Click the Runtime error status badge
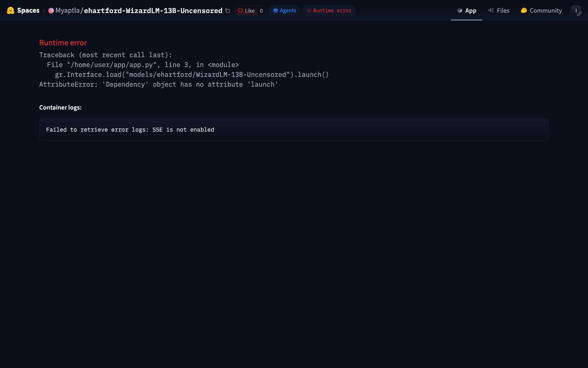This screenshot has height=368, width=588. 329,11
